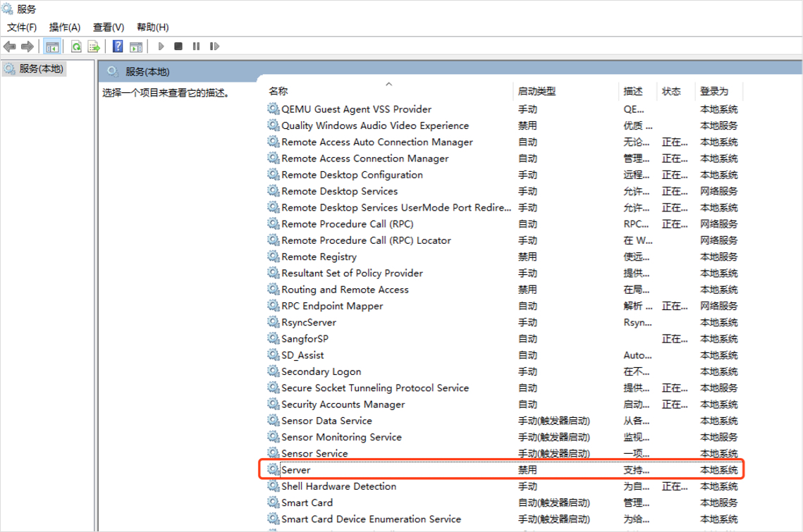Open the 文件(F) menu
803x532 pixels.
click(x=22, y=27)
